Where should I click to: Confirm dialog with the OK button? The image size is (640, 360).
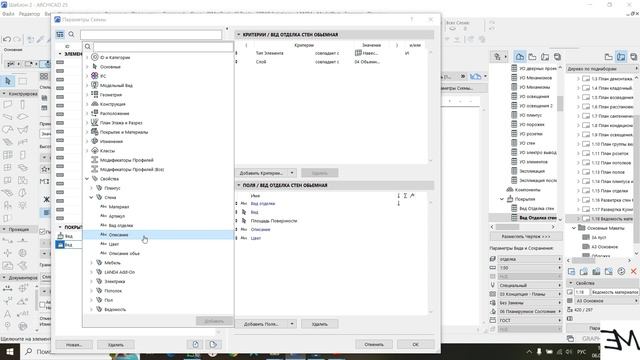pos(416,344)
